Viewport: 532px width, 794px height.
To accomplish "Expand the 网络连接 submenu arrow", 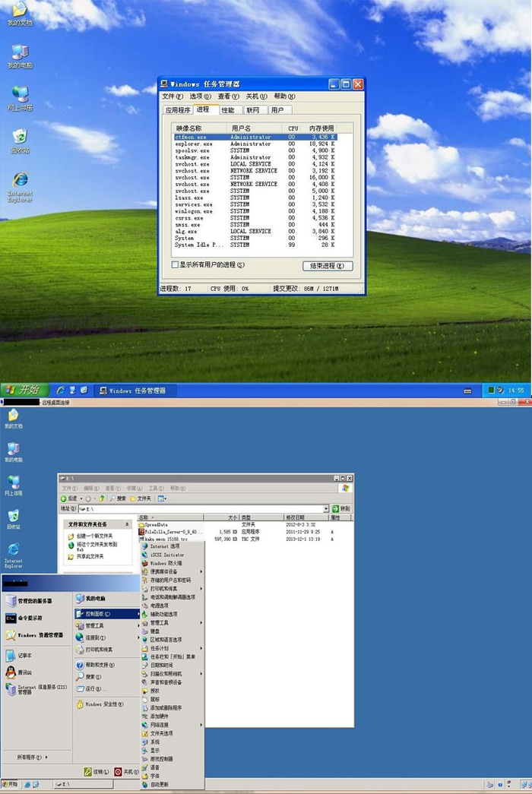I will coord(201,725).
